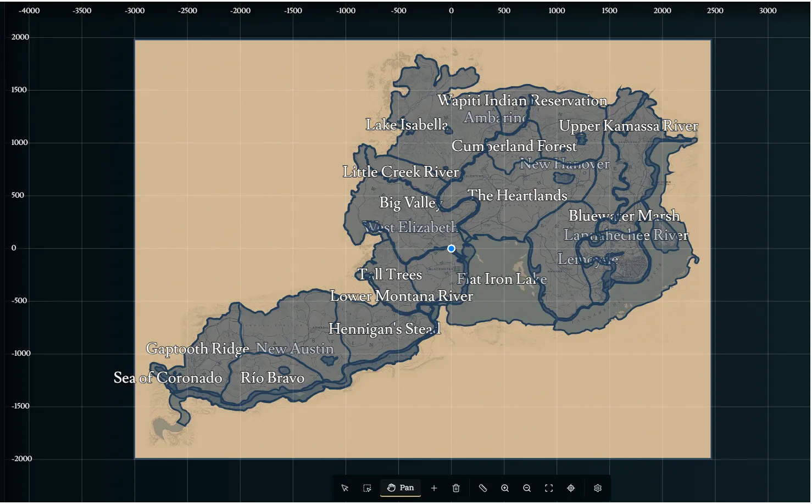Screen dimensions: 812x504
Task: Activate the ruler measurement tool
Action: 483,488
